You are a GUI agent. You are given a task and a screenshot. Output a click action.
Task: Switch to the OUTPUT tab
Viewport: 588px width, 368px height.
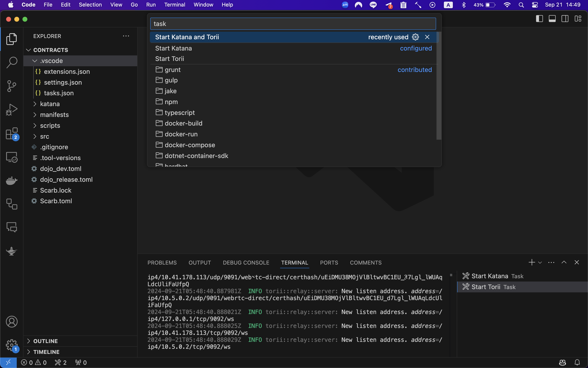[200, 263]
